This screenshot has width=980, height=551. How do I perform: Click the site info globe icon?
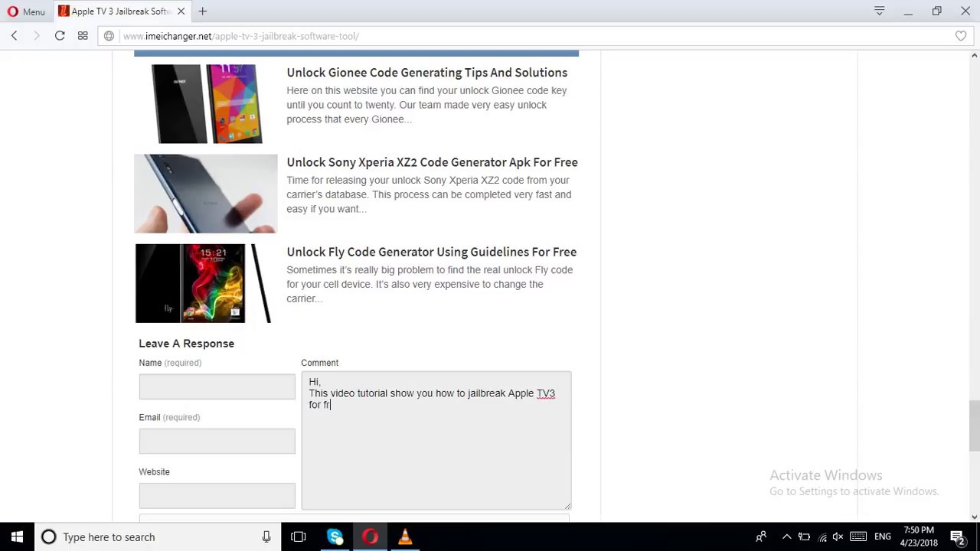109,36
